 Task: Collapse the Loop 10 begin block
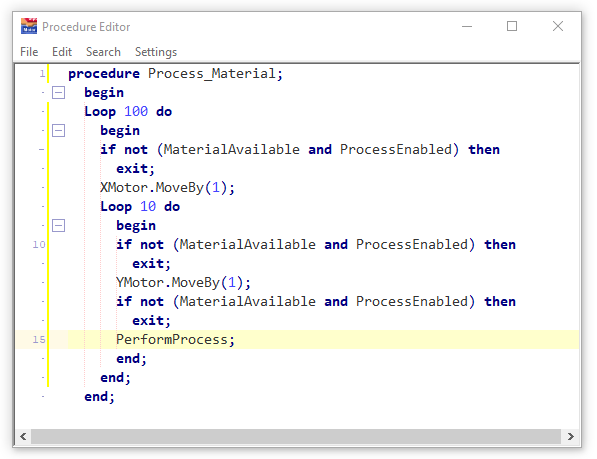pos(58,226)
